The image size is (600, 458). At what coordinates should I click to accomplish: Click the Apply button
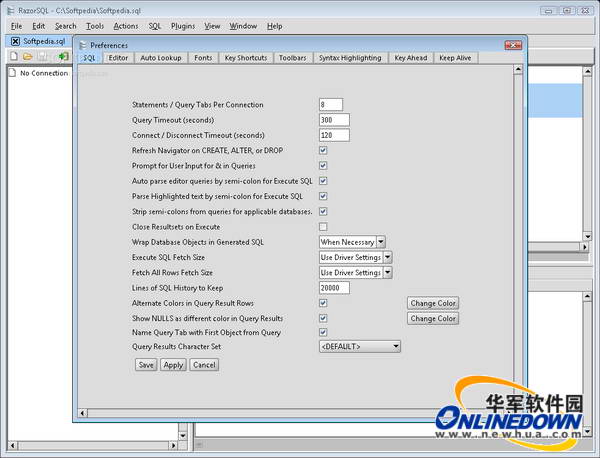pos(173,365)
